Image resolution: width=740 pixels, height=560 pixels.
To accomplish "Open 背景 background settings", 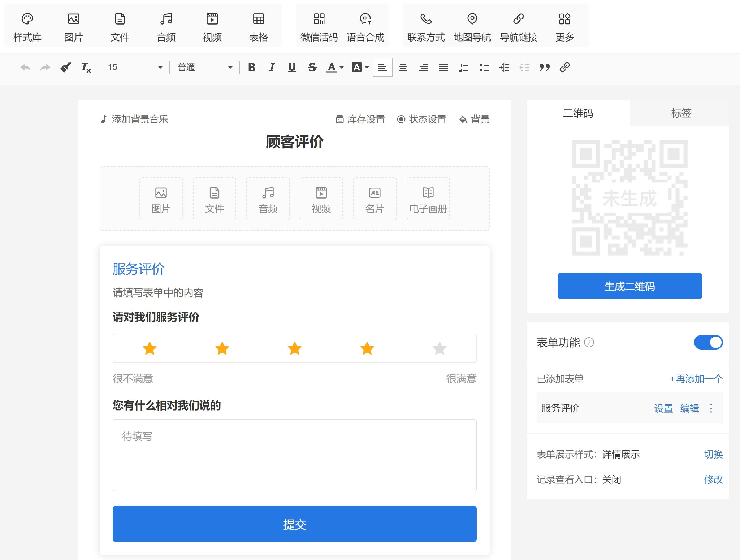I will (474, 119).
